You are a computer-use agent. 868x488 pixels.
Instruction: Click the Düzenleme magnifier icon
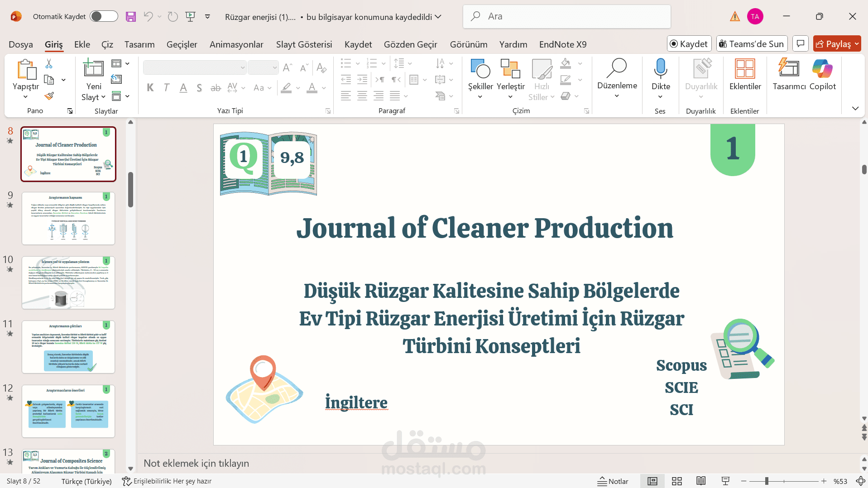(x=617, y=67)
